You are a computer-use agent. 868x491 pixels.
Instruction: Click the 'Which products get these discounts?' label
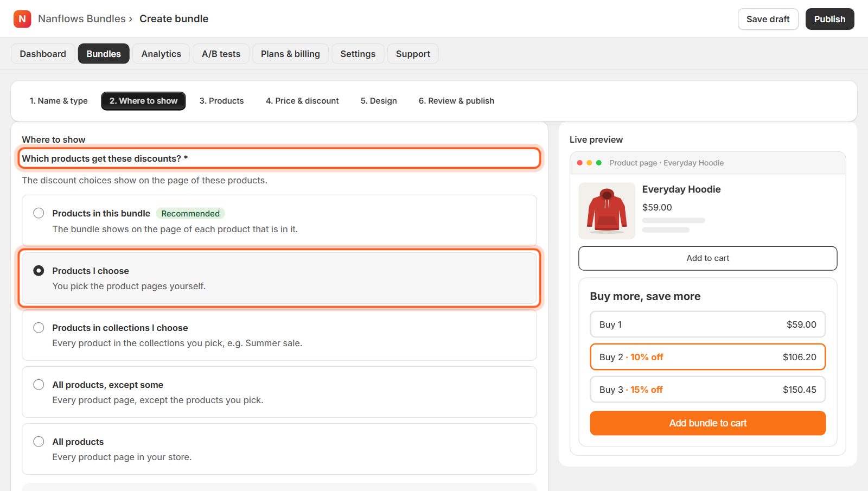click(105, 158)
